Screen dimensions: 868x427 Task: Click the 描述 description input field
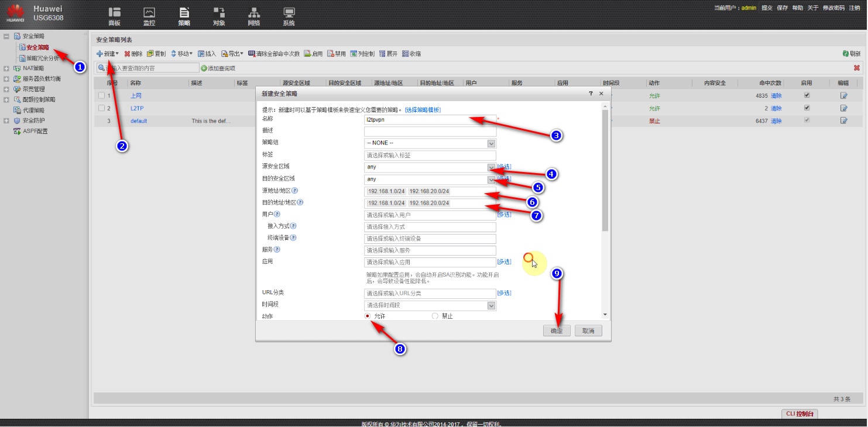coord(430,132)
